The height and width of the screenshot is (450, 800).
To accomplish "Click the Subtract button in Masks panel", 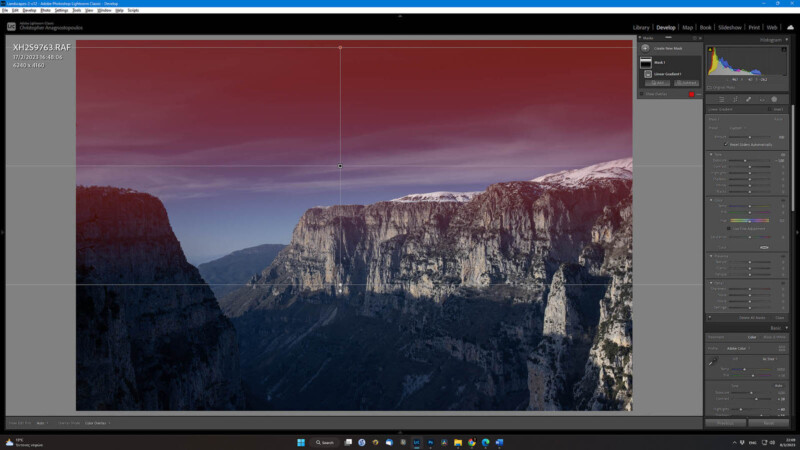I will tap(685, 83).
